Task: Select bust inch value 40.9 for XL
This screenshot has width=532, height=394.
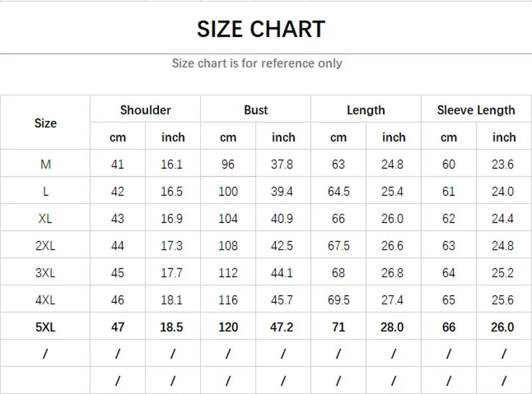Action: (x=283, y=219)
